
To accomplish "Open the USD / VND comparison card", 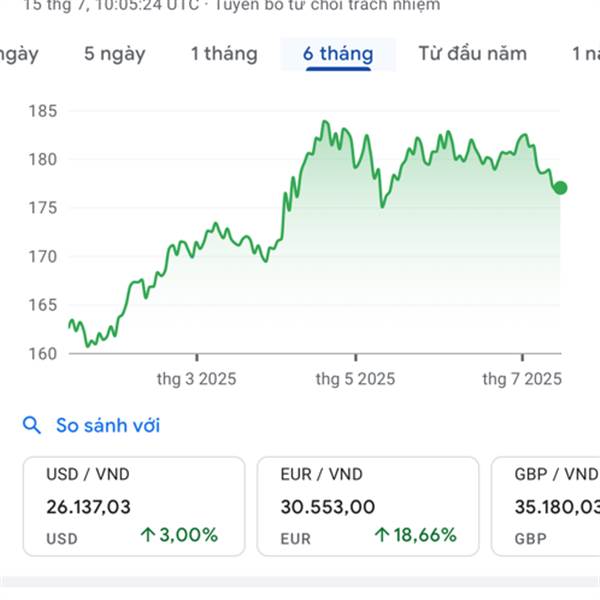I will [134, 506].
